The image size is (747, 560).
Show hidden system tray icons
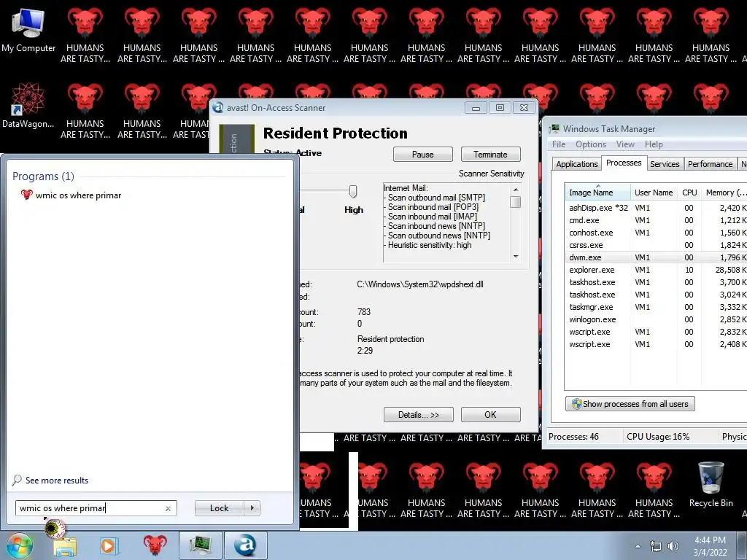(638, 546)
